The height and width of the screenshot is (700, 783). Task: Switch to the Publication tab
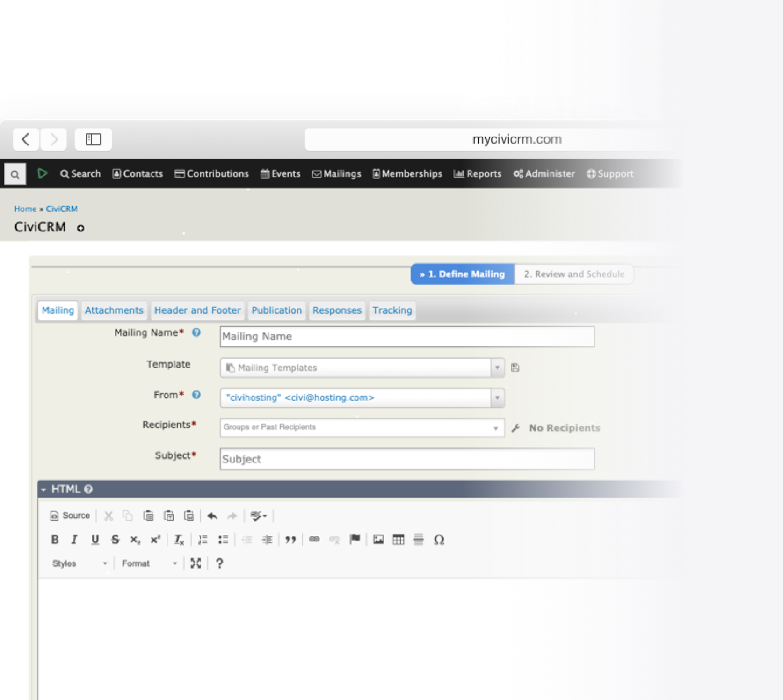tap(276, 310)
